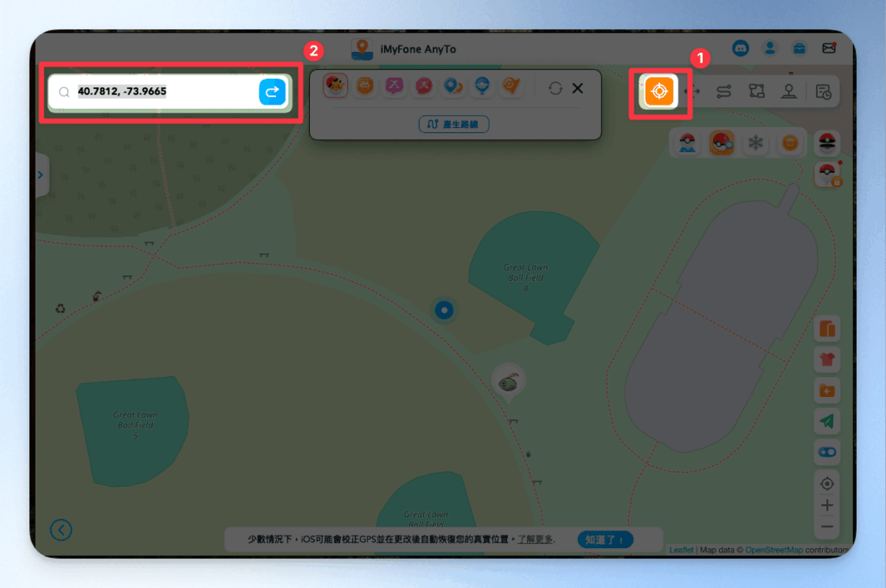The width and height of the screenshot is (886, 588).
Task: Click the Pokémon marker pin on map
Action: click(x=509, y=383)
